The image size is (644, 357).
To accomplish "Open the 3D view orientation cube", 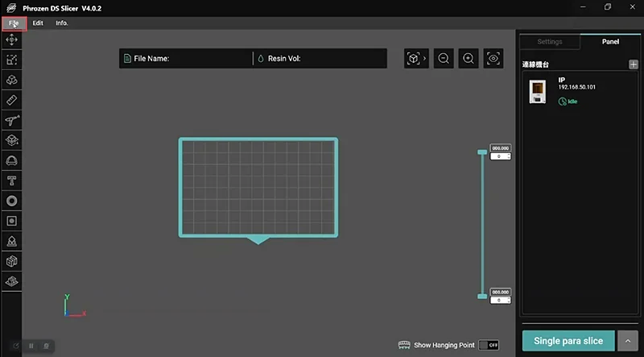I will (x=416, y=58).
